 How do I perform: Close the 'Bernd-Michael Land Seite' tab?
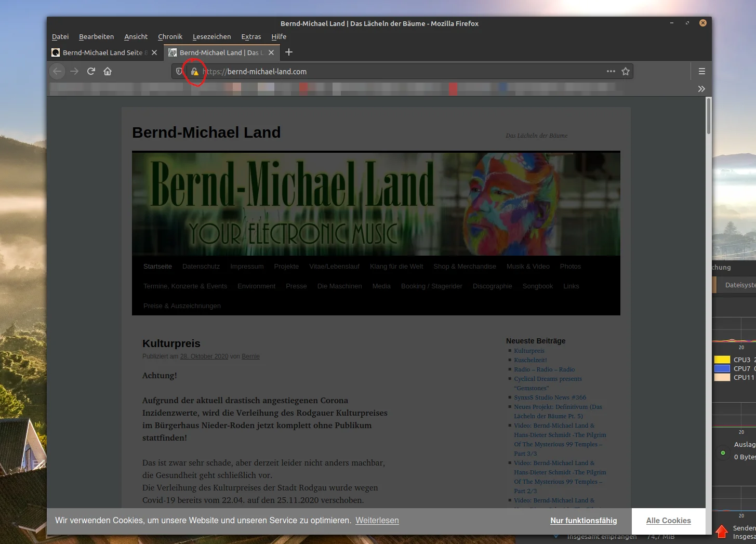point(154,52)
